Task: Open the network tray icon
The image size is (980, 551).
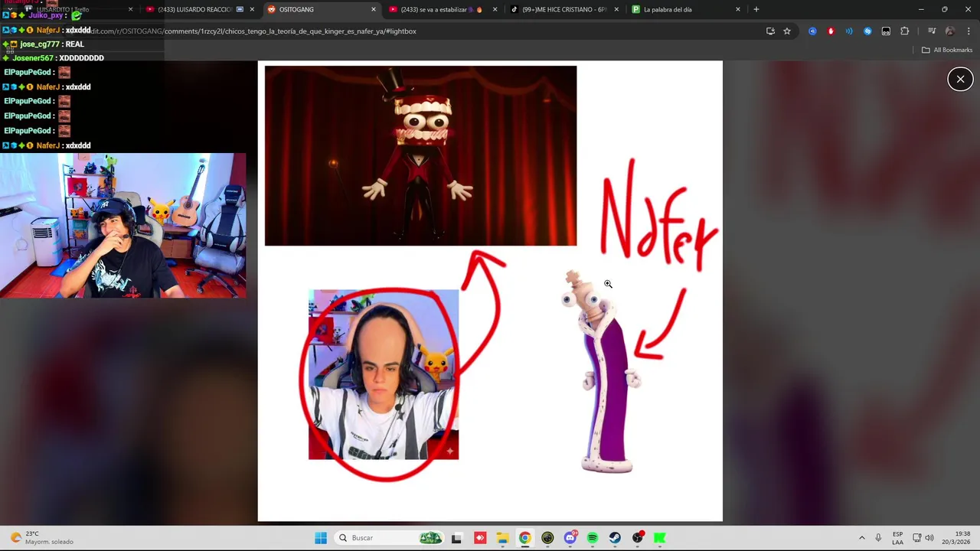Action: click(917, 538)
